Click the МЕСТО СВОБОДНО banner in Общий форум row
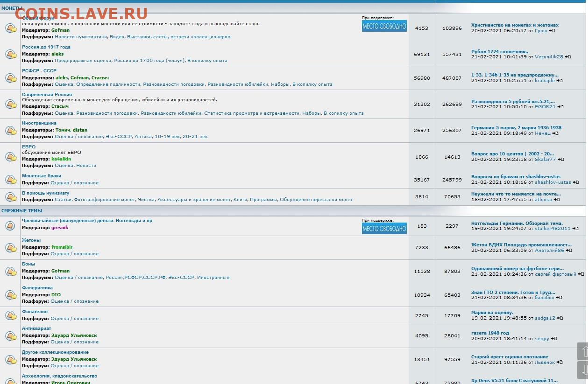Screen dimensions: 588x384 coord(384,26)
